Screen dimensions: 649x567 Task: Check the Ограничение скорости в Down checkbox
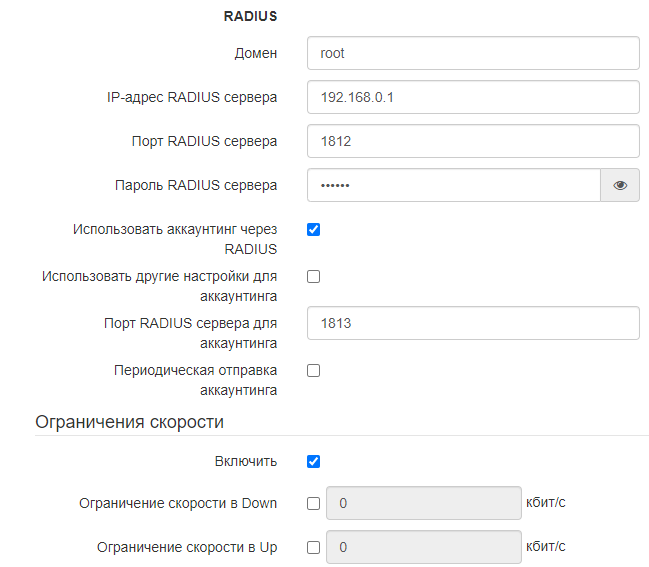click(313, 503)
